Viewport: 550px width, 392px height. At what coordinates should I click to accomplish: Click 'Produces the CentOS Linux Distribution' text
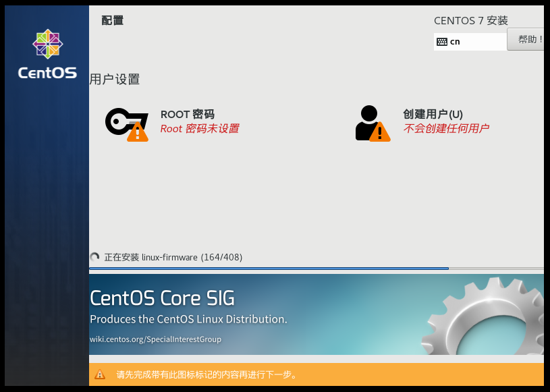(x=188, y=319)
